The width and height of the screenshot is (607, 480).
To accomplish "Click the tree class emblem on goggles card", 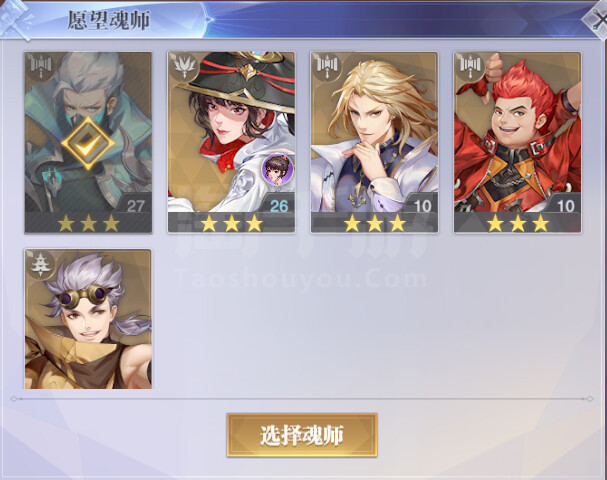I will point(41,264).
